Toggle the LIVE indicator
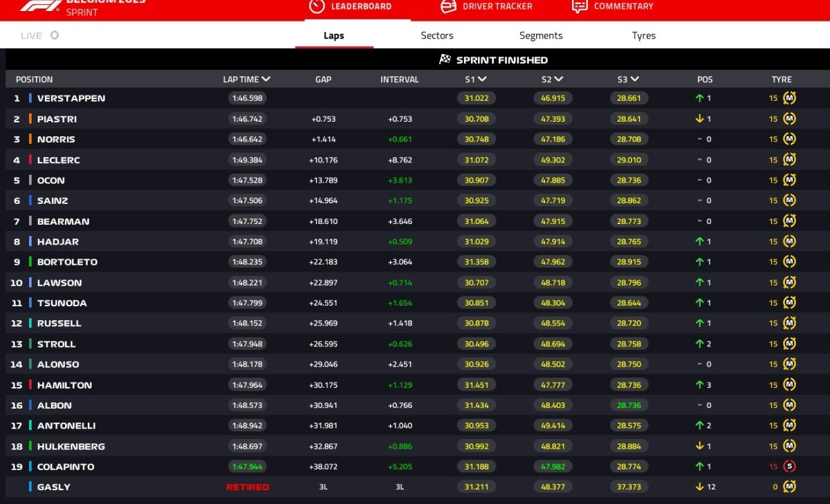 pyautogui.click(x=55, y=35)
